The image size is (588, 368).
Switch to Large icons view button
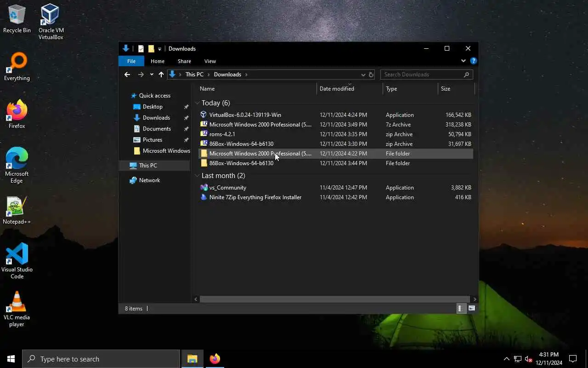tap(472, 308)
